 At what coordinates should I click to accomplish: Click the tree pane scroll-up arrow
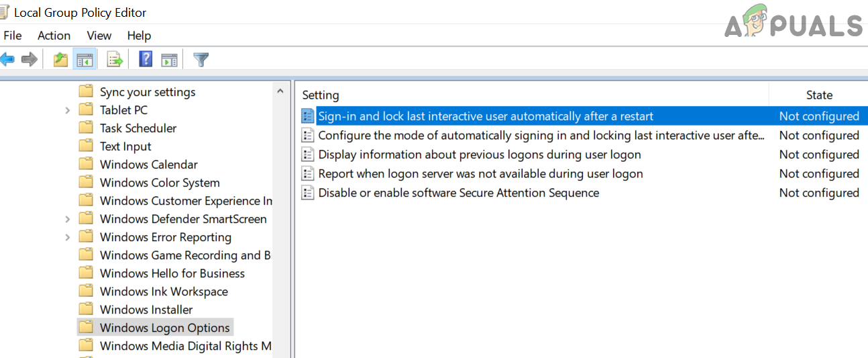click(x=280, y=91)
